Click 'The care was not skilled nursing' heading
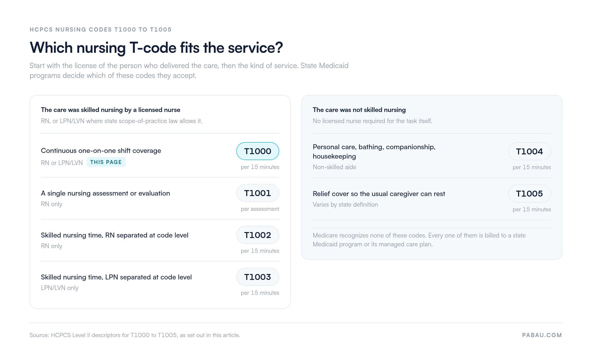Screen dimensions: 592x364 click(x=359, y=110)
